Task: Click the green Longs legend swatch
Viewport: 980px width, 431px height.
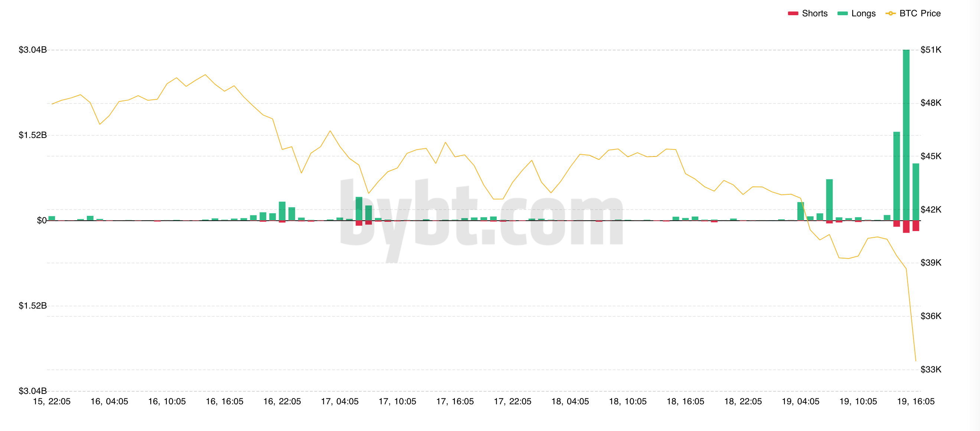Action: pyautogui.click(x=842, y=13)
